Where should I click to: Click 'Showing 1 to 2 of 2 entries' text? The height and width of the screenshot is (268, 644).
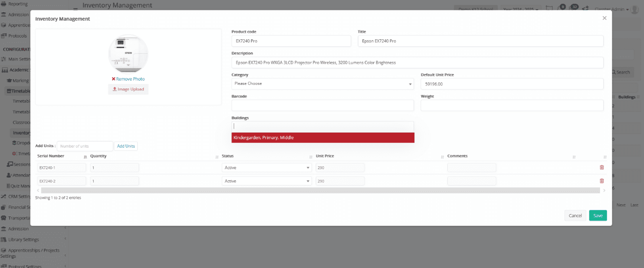pyautogui.click(x=58, y=198)
